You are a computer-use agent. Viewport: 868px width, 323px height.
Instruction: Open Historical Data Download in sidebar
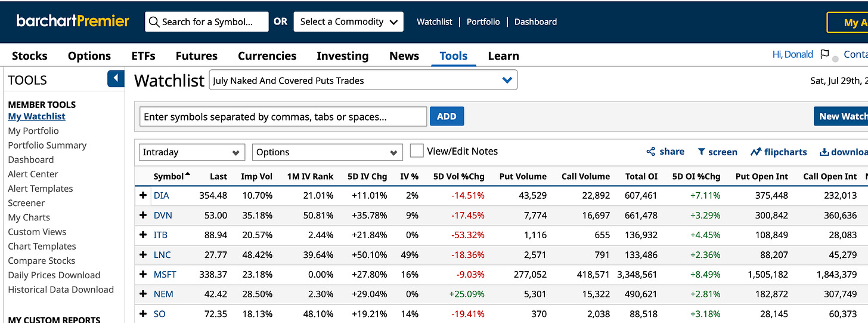pos(61,290)
